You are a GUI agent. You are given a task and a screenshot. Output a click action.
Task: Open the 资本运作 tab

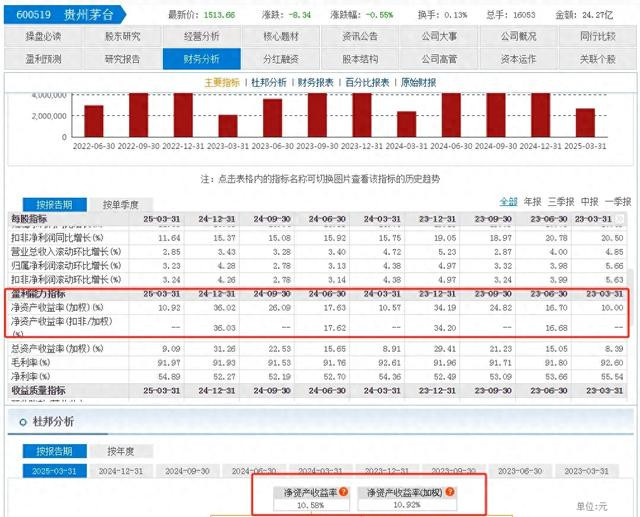519,59
